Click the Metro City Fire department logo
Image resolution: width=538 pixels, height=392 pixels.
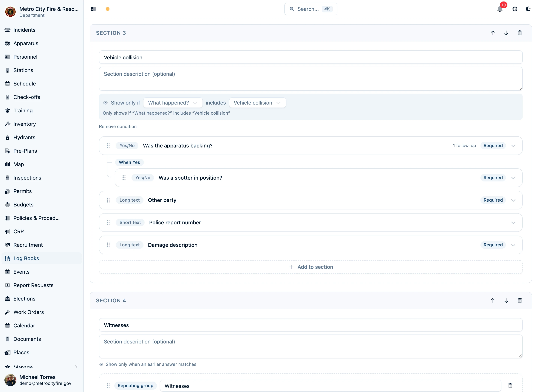pos(10,12)
